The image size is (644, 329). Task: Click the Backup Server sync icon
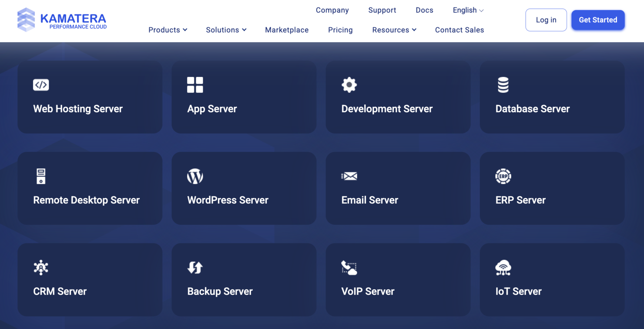[195, 267]
